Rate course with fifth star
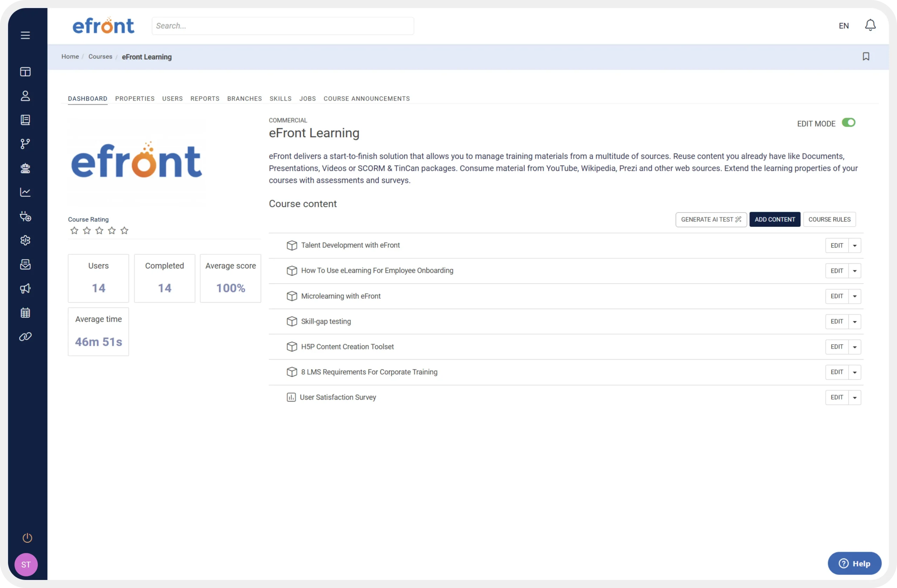This screenshot has height=588, width=897. (x=124, y=230)
